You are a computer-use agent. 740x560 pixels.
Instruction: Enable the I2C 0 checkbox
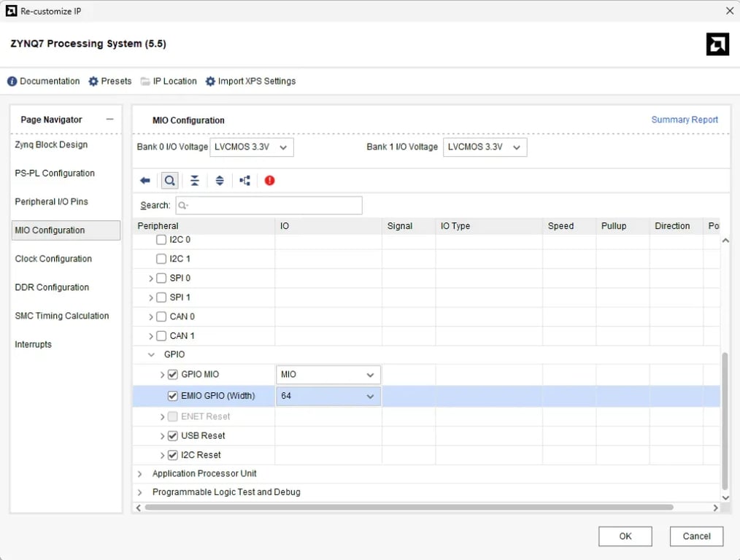pos(161,240)
